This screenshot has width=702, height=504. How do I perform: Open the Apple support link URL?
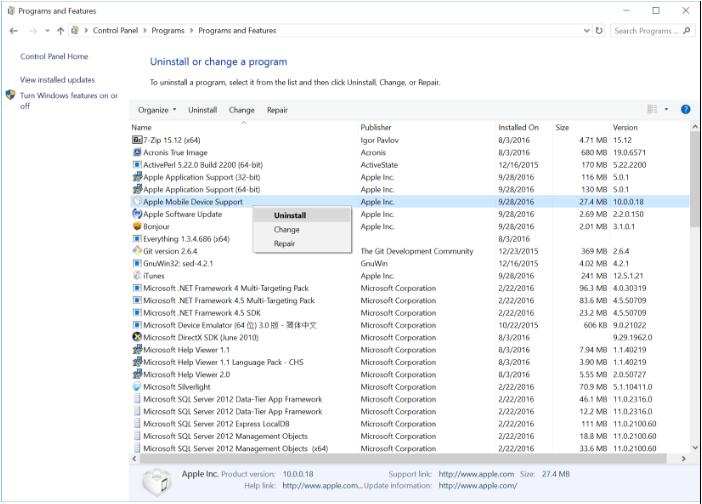pos(476,474)
